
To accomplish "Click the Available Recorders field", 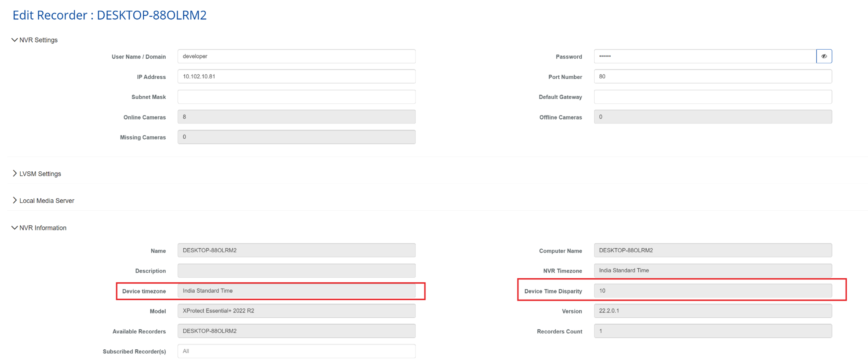I will click(x=296, y=331).
